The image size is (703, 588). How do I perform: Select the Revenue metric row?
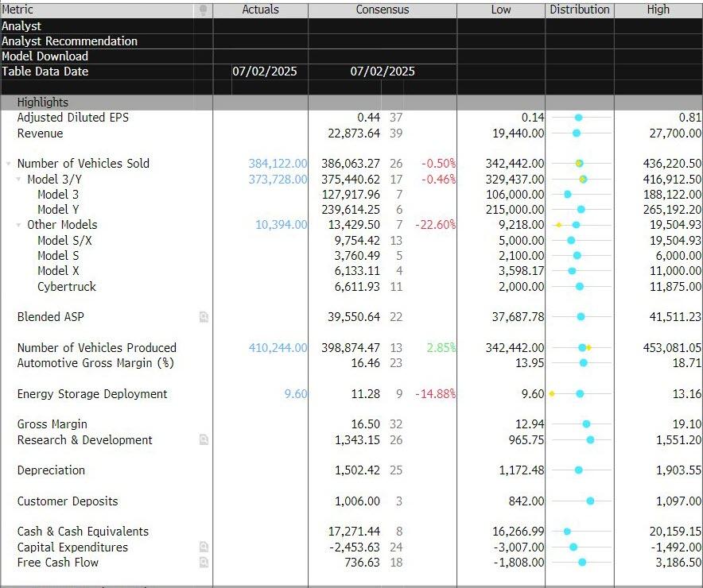pos(40,133)
